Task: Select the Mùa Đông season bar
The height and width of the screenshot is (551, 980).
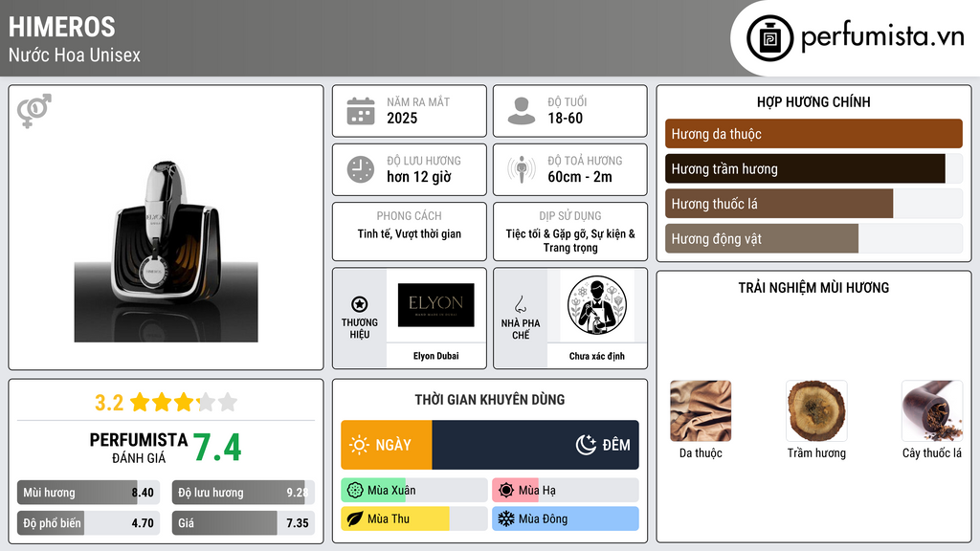Action: click(x=566, y=518)
